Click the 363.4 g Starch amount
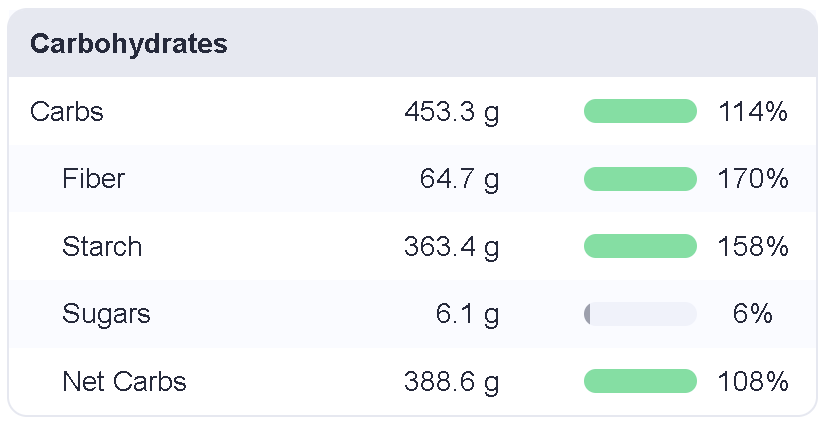This screenshot has width=829, height=426. click(452, 247)
